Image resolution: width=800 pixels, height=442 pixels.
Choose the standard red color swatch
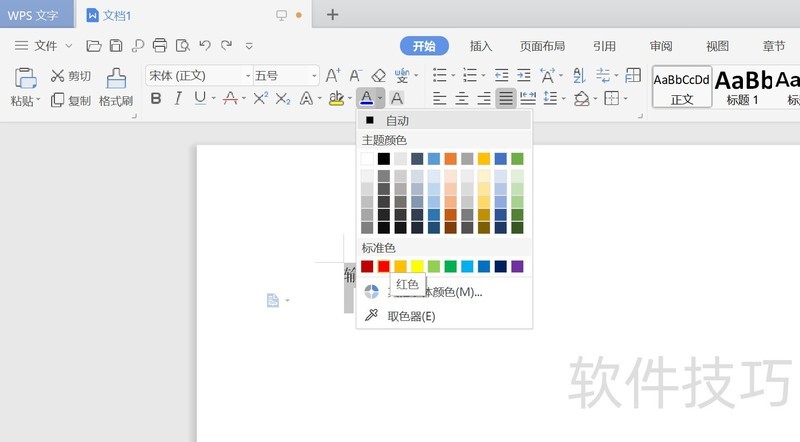pyautogui.click(x=384, y=266)
